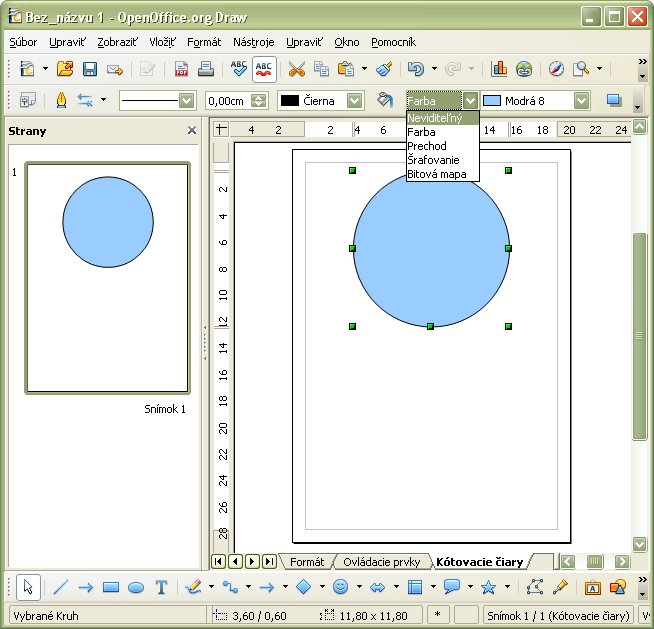Image resolution: width=654 pixels, height=629 pixels.
Task: Pick the Ellipse tool
Action: tap(136, 587)
